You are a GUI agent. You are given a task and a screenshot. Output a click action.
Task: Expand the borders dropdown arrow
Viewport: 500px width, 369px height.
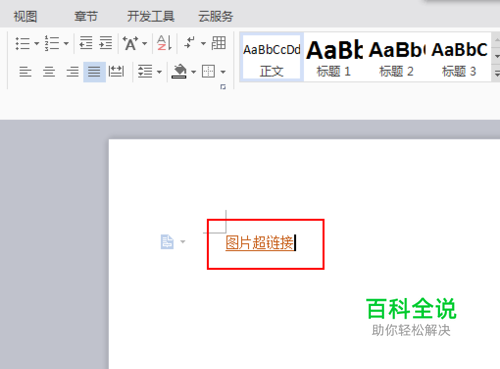[x=223, y=72]
